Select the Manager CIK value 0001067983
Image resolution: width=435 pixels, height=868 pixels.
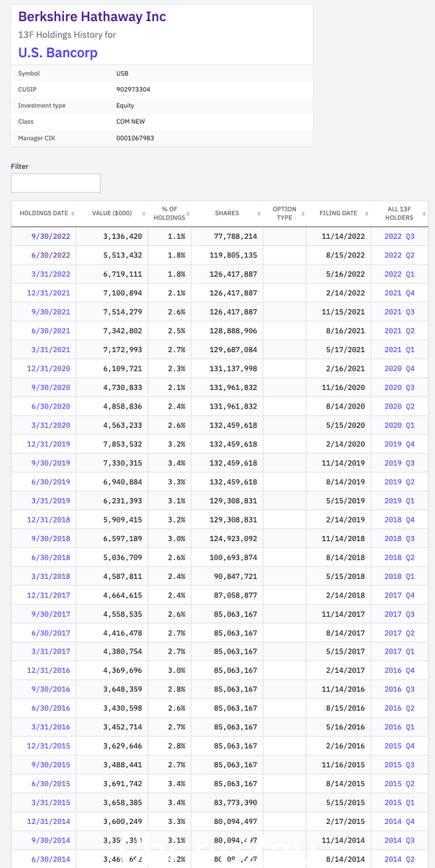click(x=135, y=137)
